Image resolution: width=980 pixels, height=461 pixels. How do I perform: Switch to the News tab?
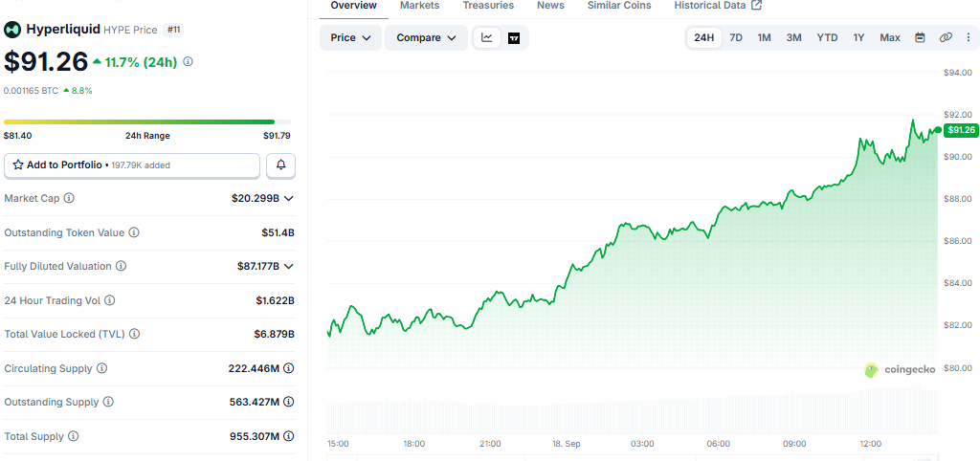550,6
